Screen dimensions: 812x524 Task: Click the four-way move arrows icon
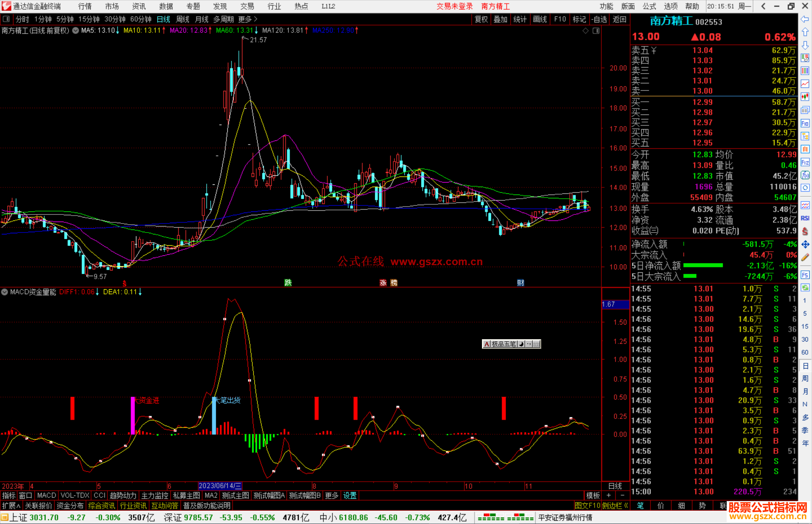(805, 245)
